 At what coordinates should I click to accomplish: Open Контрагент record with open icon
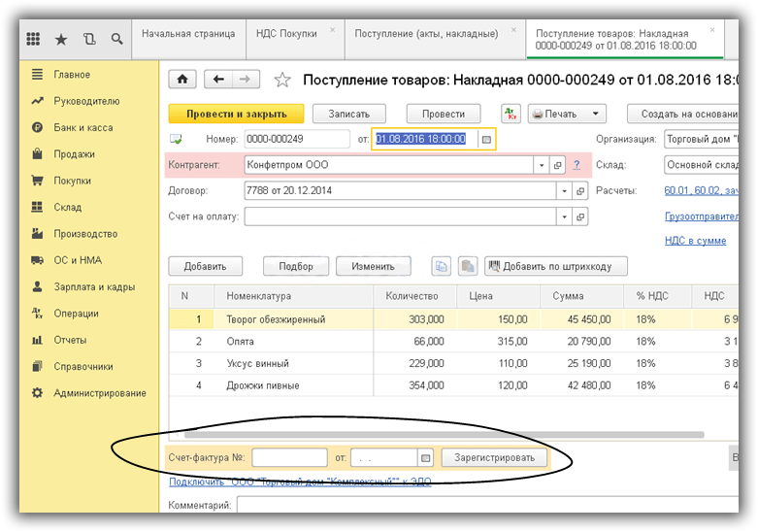[557, 165]
